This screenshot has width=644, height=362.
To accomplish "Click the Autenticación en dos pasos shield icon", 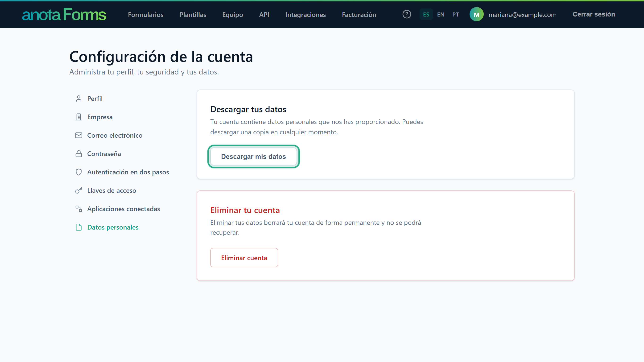I will pos(78,172).
